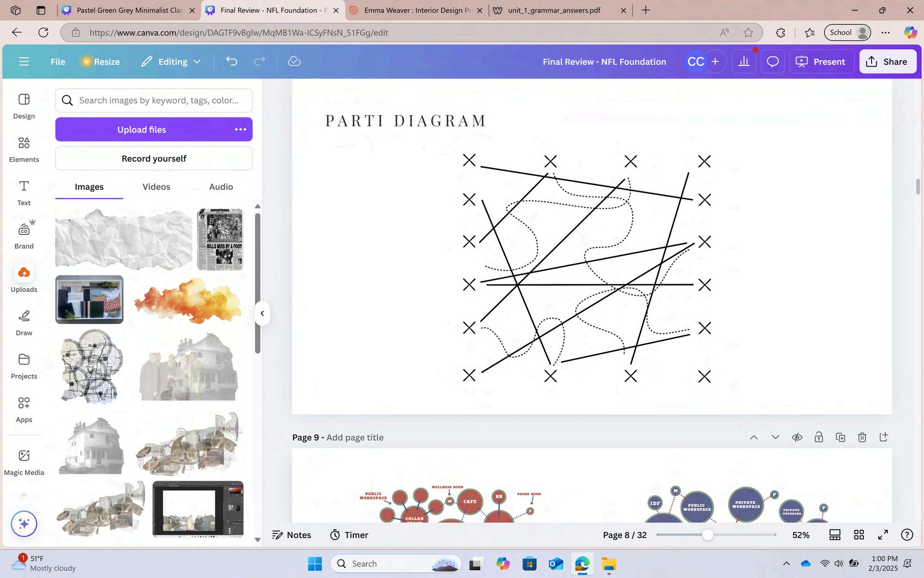Screen dimensions: 924x578
Task: Click the Record yourself button
Action: [x=154, y=158]
